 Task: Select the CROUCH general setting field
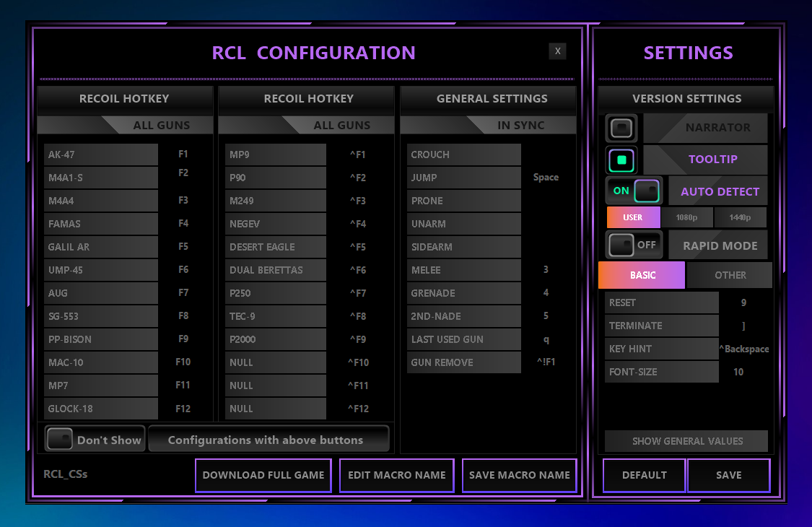463,154
